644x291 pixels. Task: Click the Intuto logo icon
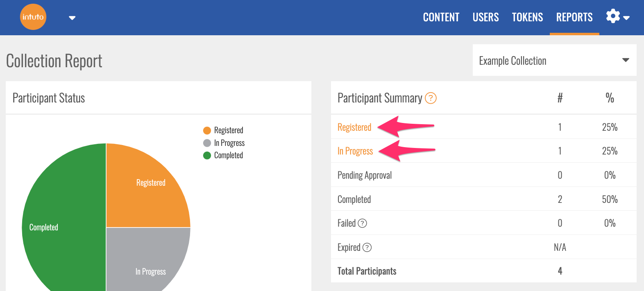pos(33,17)
